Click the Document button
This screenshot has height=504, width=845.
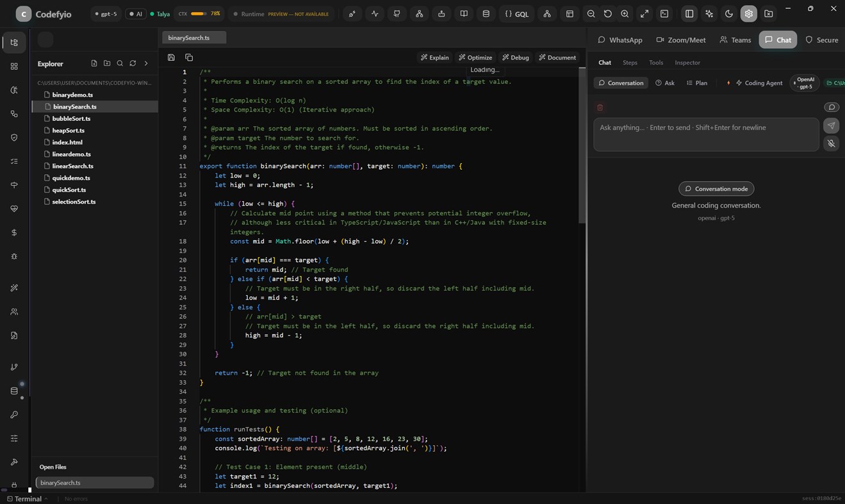click(557, 57)
